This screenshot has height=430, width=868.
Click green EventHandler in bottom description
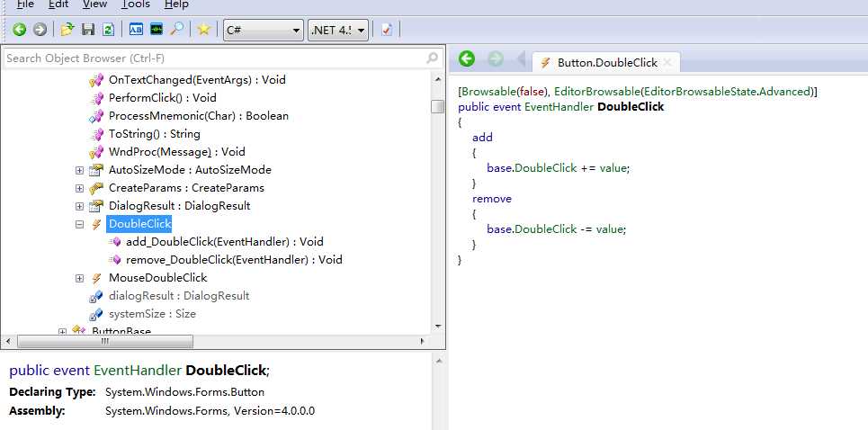click(138, 371)
